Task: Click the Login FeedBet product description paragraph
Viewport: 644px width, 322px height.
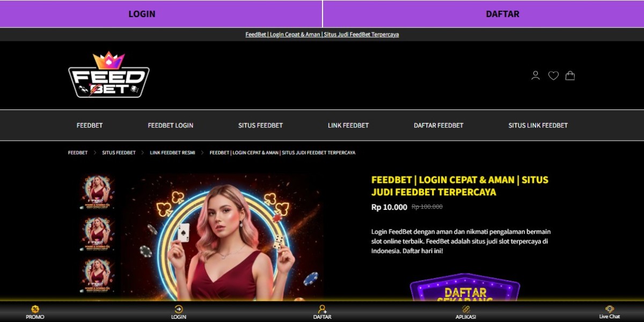Action: [461, 241]
